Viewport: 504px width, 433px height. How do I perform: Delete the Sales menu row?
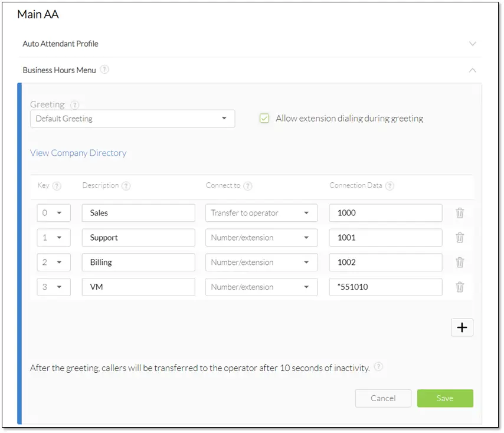point(460,213)
